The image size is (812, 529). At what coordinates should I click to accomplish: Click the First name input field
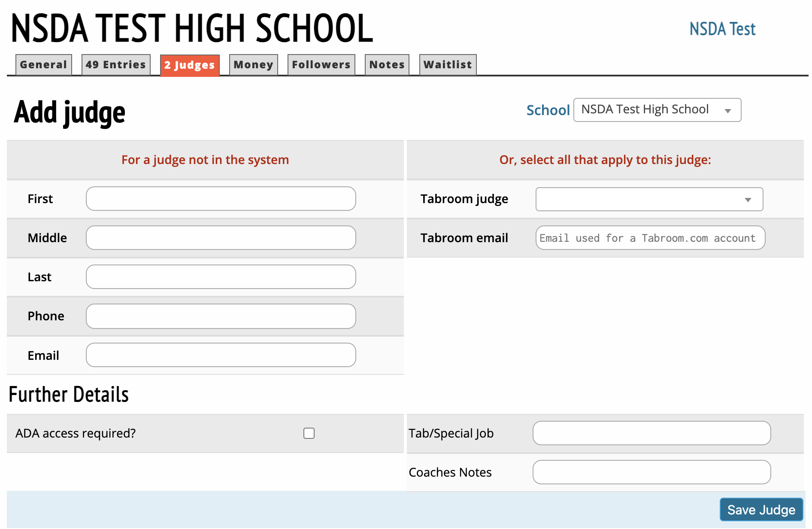coord(221,199)
